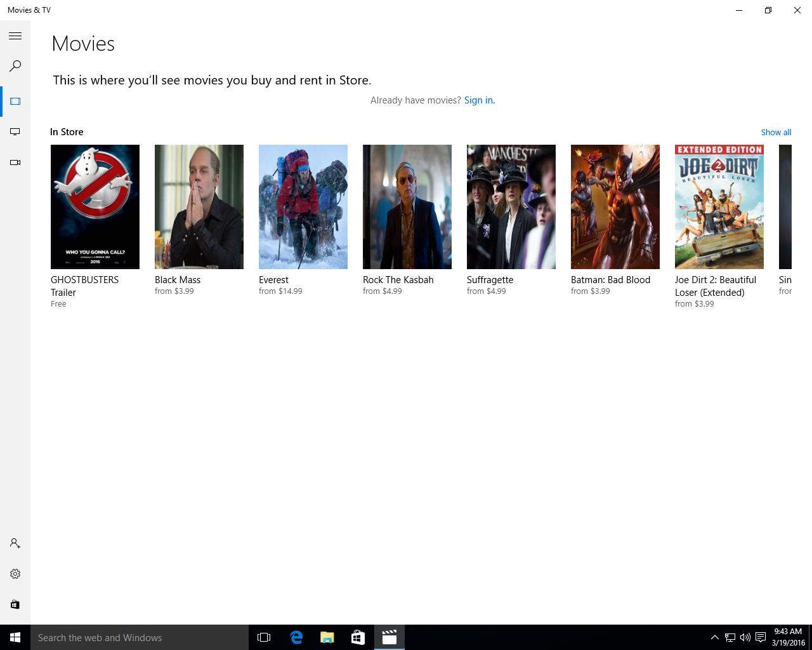812x650 pixels.
Task: Click Everest price from $14.99
Action: 280,291
